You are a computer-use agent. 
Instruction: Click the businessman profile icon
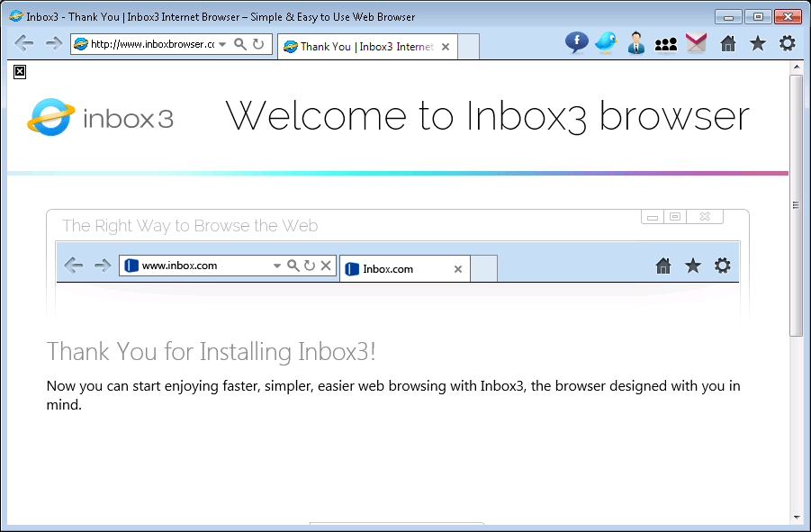[636, 43]
